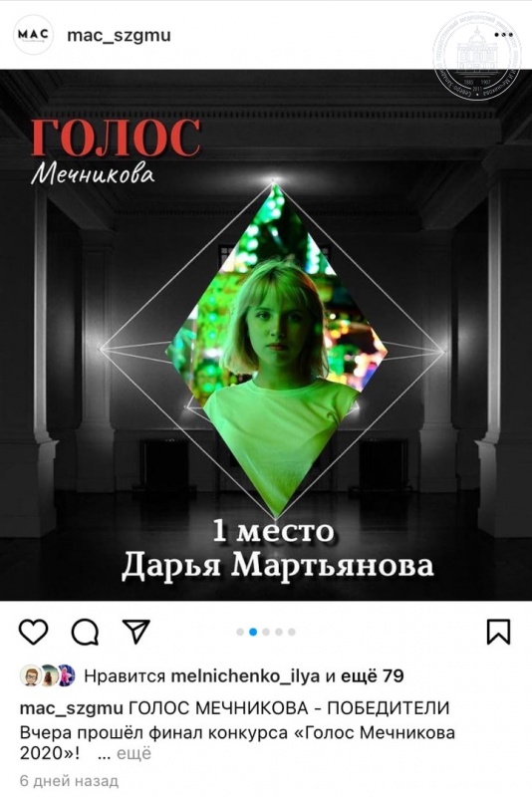Open the "ещё 79" likes list

(372, 676)
